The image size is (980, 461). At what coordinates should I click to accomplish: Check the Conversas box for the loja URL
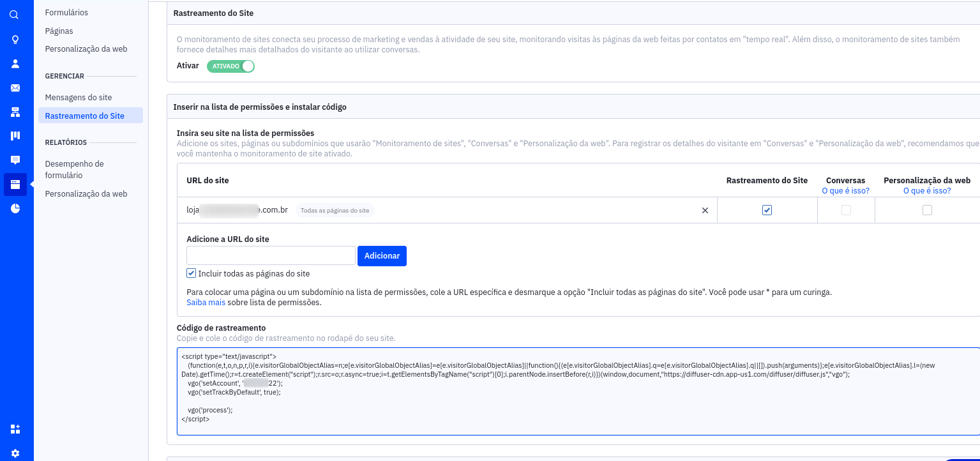click(846, 210)
